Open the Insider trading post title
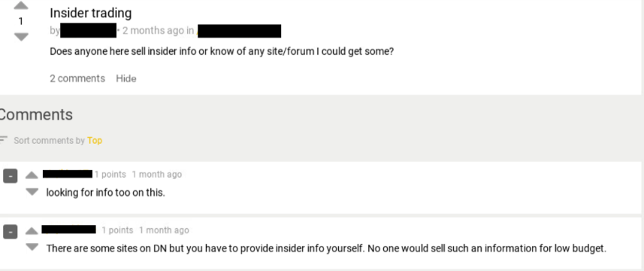This screenshot has height=271, width=644. pos(91,13)
